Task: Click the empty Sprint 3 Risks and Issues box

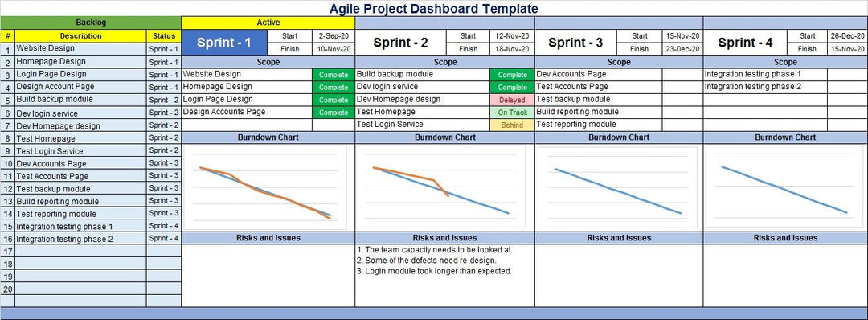Action: tap(619, 275)
